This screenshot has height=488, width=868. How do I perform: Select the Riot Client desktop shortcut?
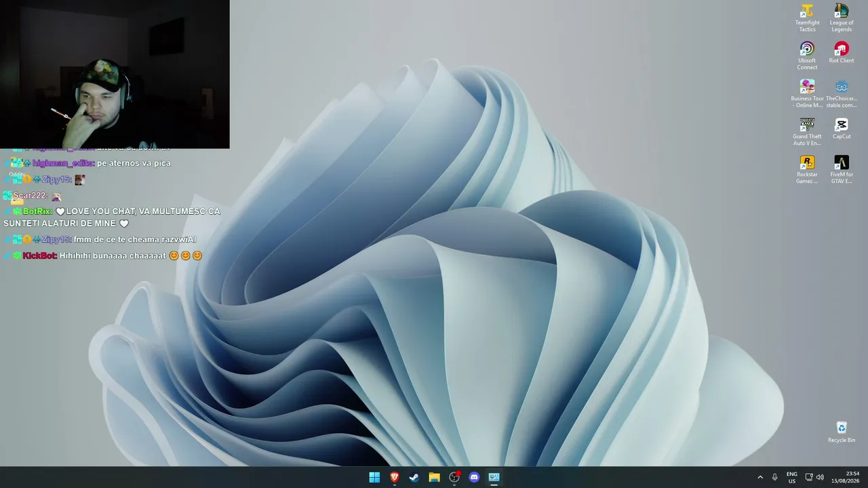[x=842, y=53]
